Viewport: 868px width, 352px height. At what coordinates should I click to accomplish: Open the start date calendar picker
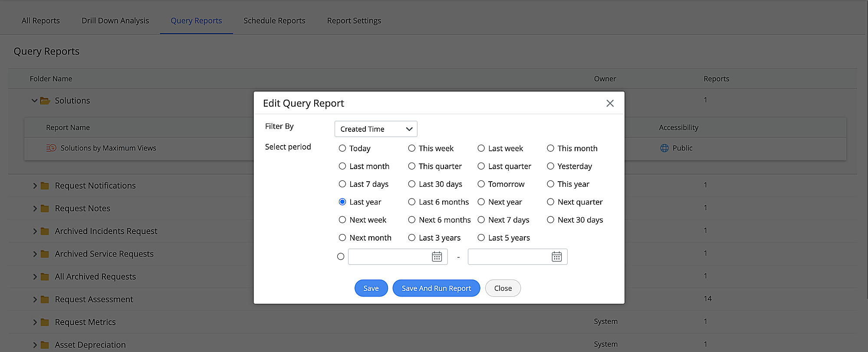click(437, 257)
